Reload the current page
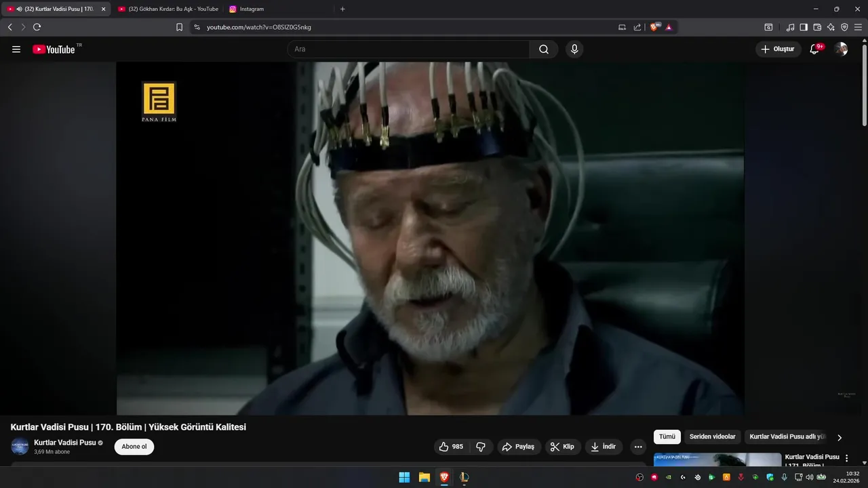This screenshot has height=488, width=868. (37, 27)
